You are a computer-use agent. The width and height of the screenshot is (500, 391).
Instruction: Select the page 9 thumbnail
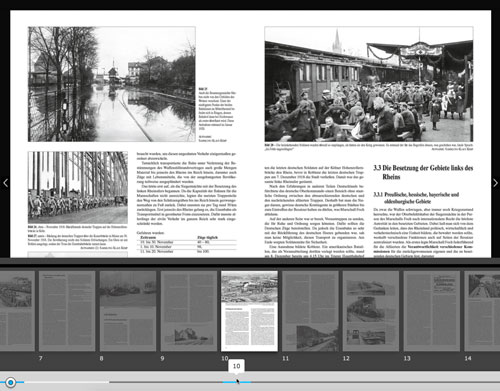pyautogui.click(x=189, y=311)
